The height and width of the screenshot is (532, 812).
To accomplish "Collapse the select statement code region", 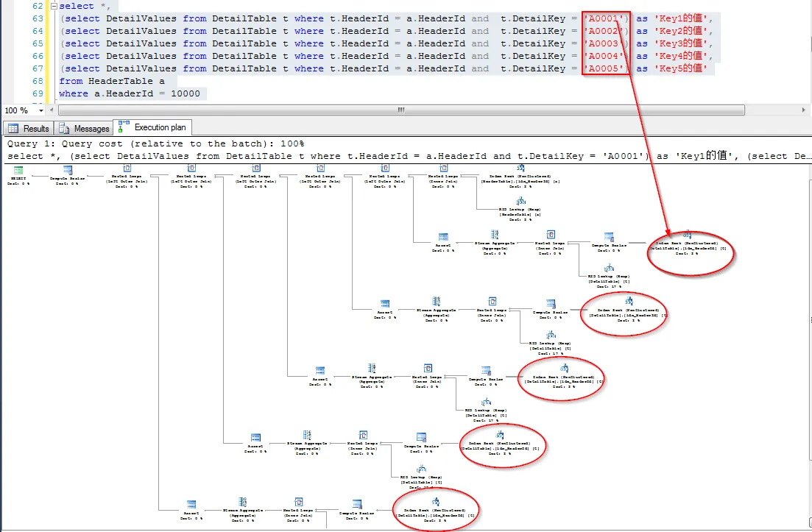I will [x=53, y=6].
